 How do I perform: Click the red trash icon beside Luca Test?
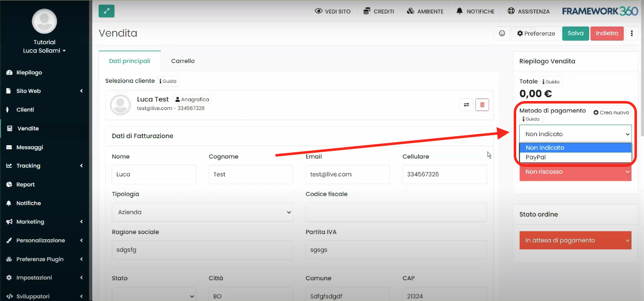482,105
